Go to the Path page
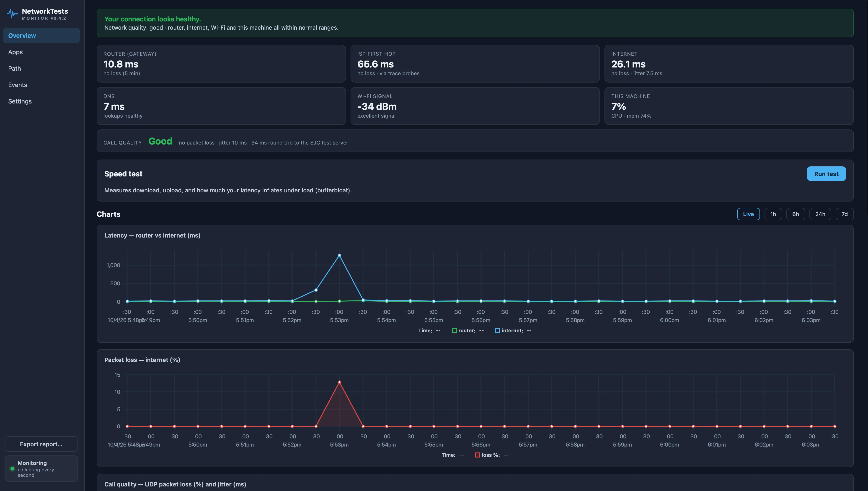 tap(41, 68)
